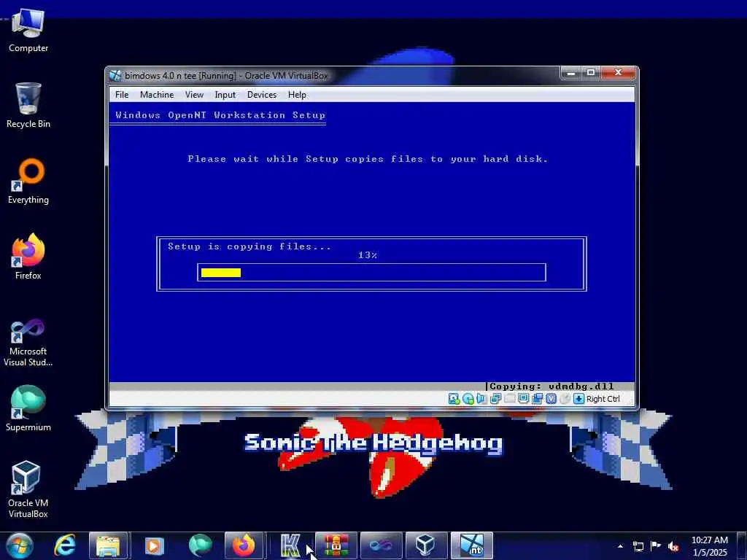Click the overlapping blue squares icon in status bar
This screenshot has height=560, width=747.
(x=537, y=399)
